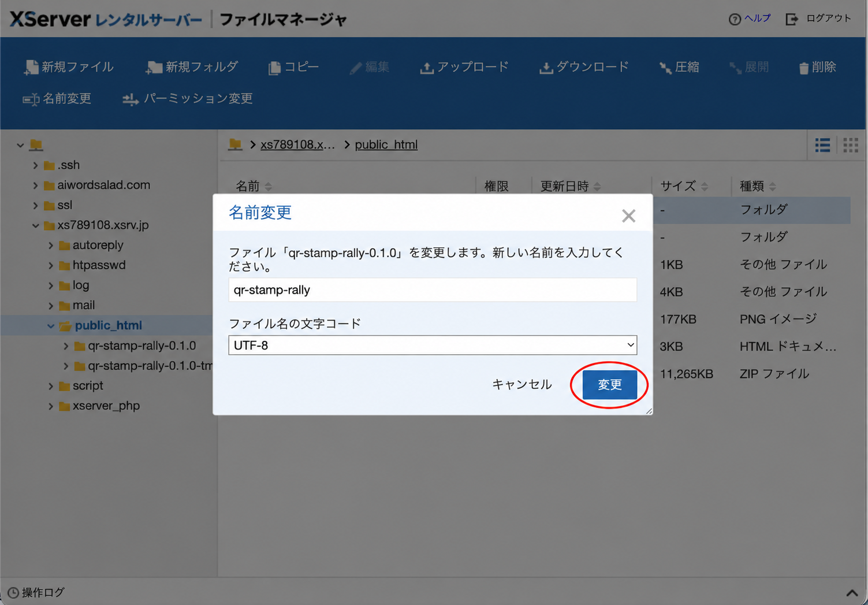Expand the autoreply folder arrow
Viewport: 868px width, 605px height.
(51, 246)
